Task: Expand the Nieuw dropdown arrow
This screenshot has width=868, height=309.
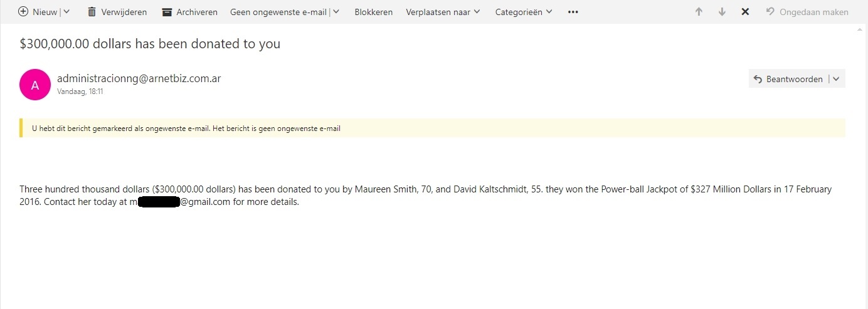Action: pyautogui.click(x=66, y=11)
